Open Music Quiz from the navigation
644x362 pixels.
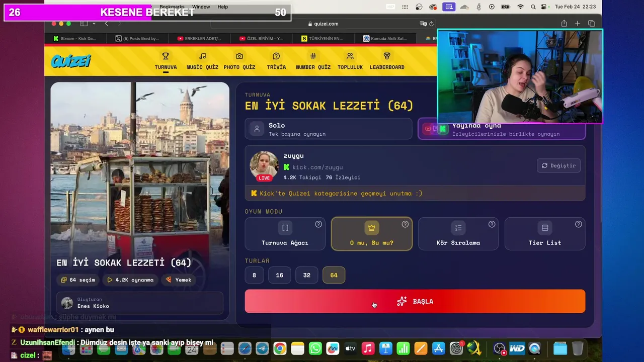coord(202,61)
